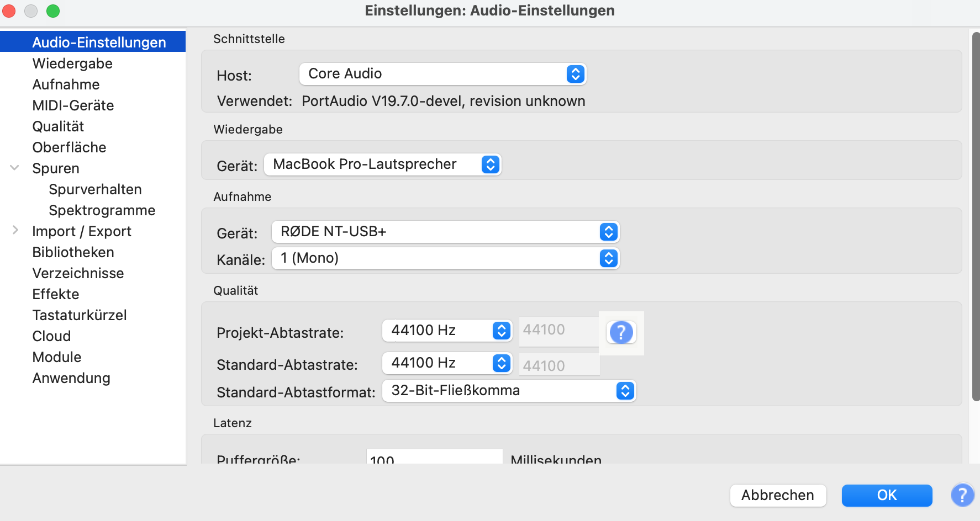Click the help icon beside Projekt-Abtastrate
Viewport: 980px width, 521px height.
point(621,333)
